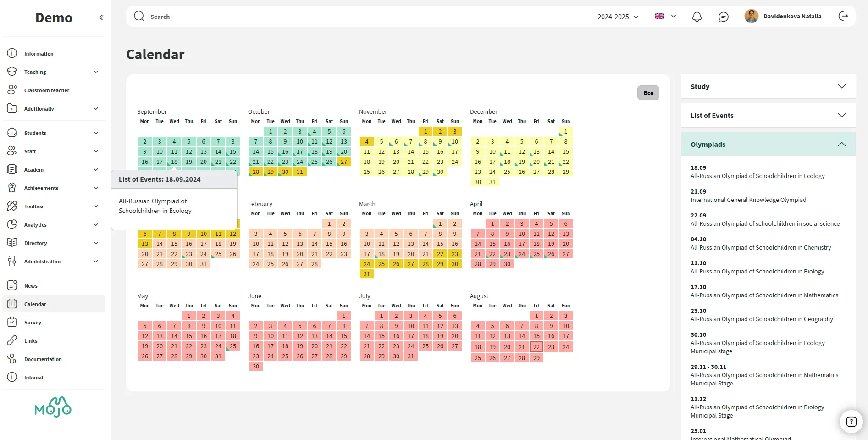Click the search magnifier icon

[139, 17]
